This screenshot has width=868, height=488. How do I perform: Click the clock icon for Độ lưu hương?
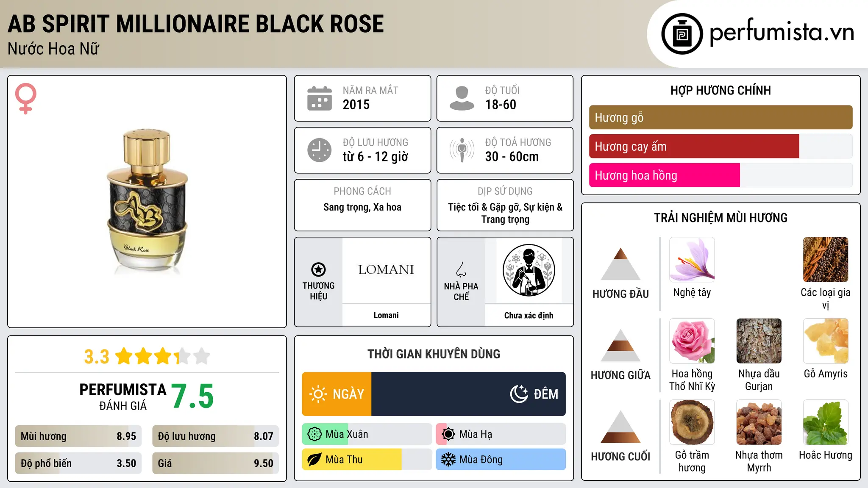[x=320, y=150]
